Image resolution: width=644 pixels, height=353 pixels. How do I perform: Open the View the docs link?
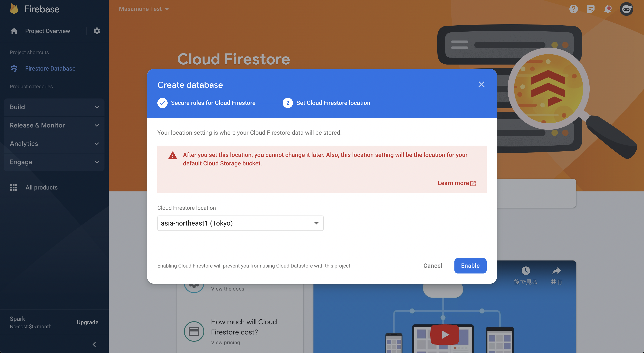228,289
